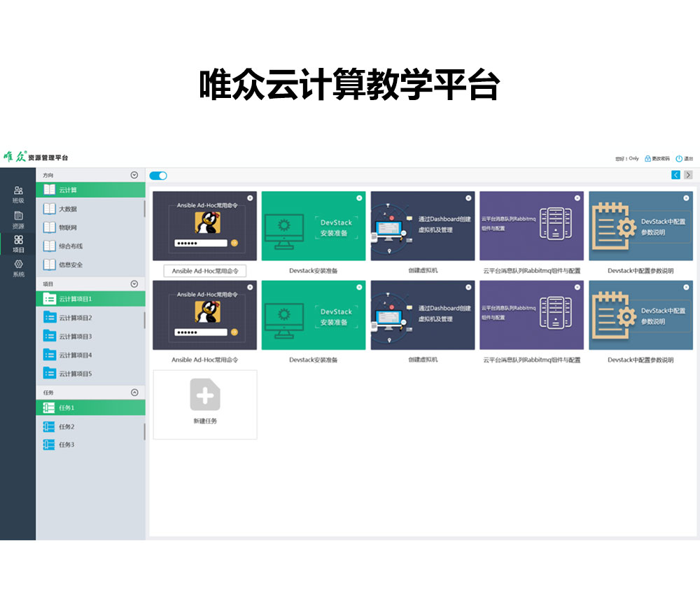Collapse the 项目 list section chevron
This screenshot has width=700, height=611.
tap(134, 284)
